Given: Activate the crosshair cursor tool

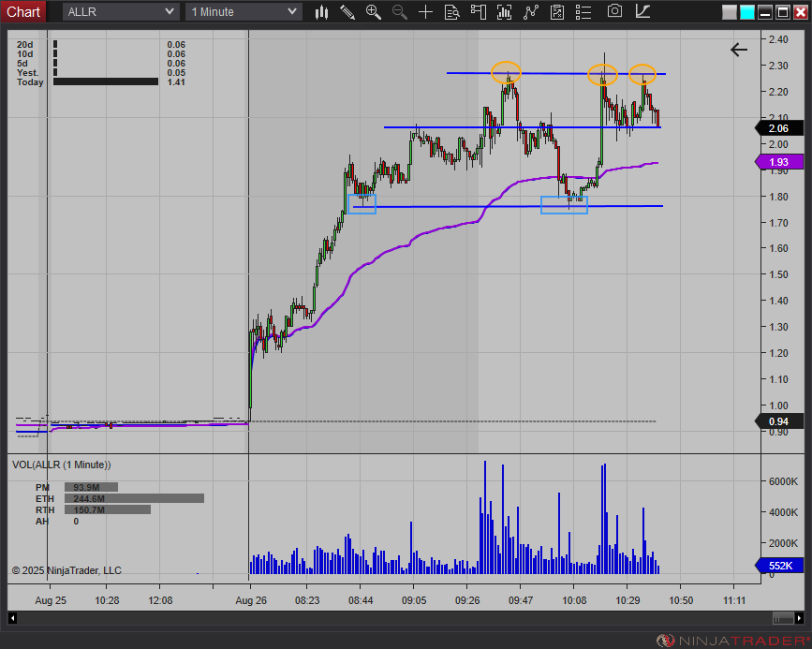Looking at the screenshot, I should tap(426, 12).
